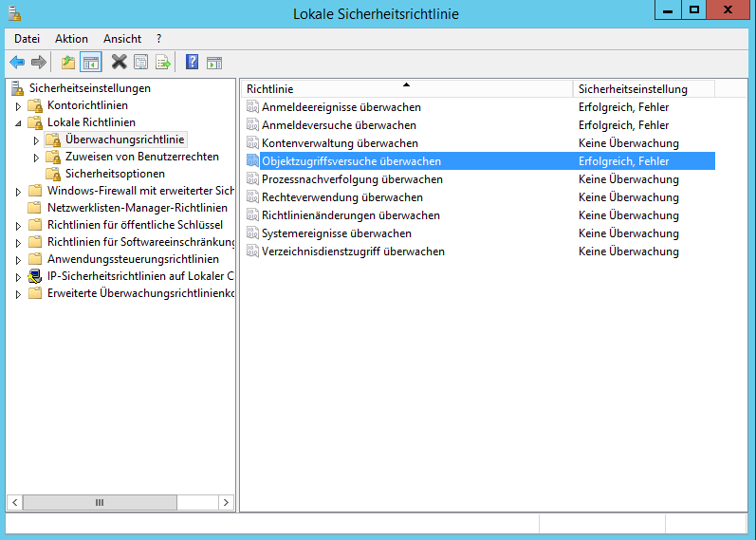
Task: Select the Kontenverwaltung überwachen policy row
Action: point(340,143)
